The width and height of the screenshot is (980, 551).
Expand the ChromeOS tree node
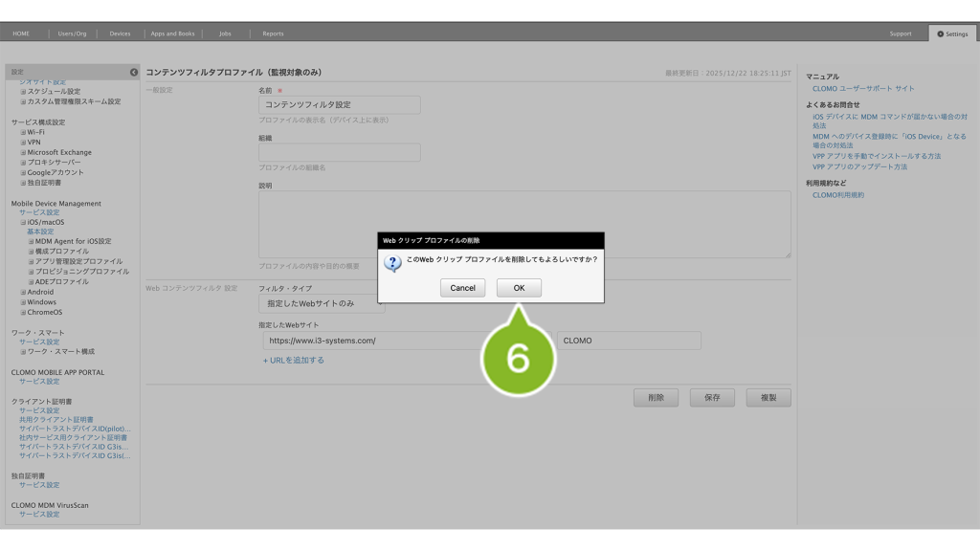pyautogui.click(x=23, y=312)
